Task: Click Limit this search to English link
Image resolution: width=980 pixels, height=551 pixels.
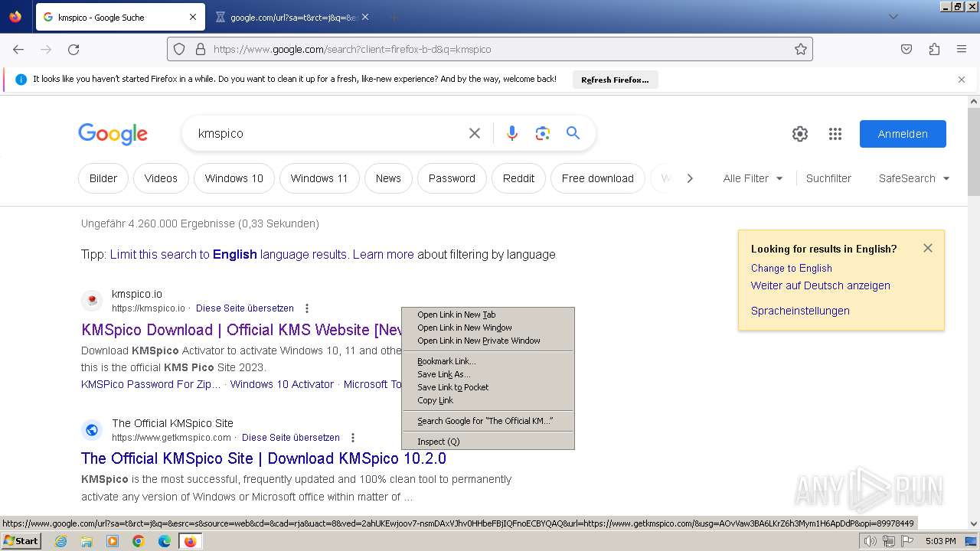Action: (x=229, y=254)
